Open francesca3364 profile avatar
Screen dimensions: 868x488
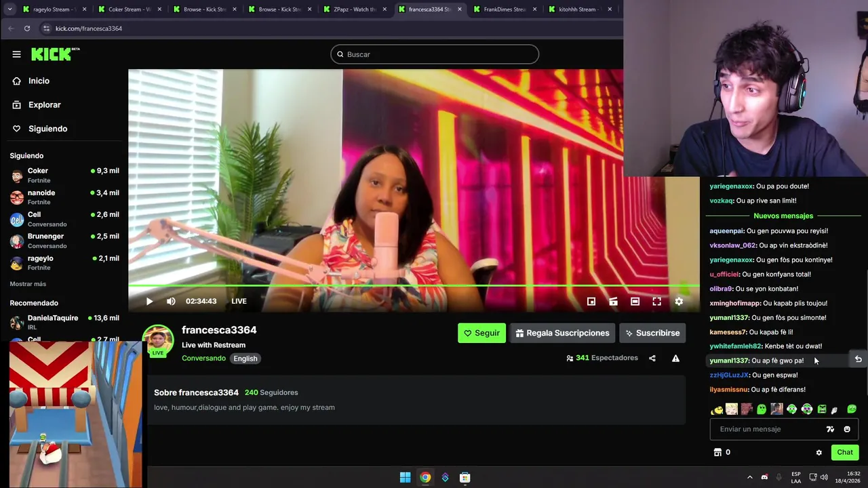[x=157, y=340]
